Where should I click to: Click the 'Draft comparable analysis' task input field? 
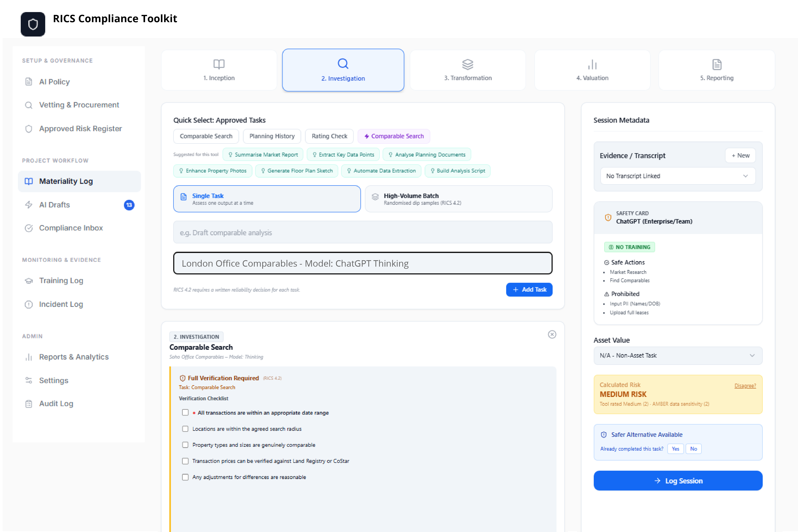(x=363, y=232)
